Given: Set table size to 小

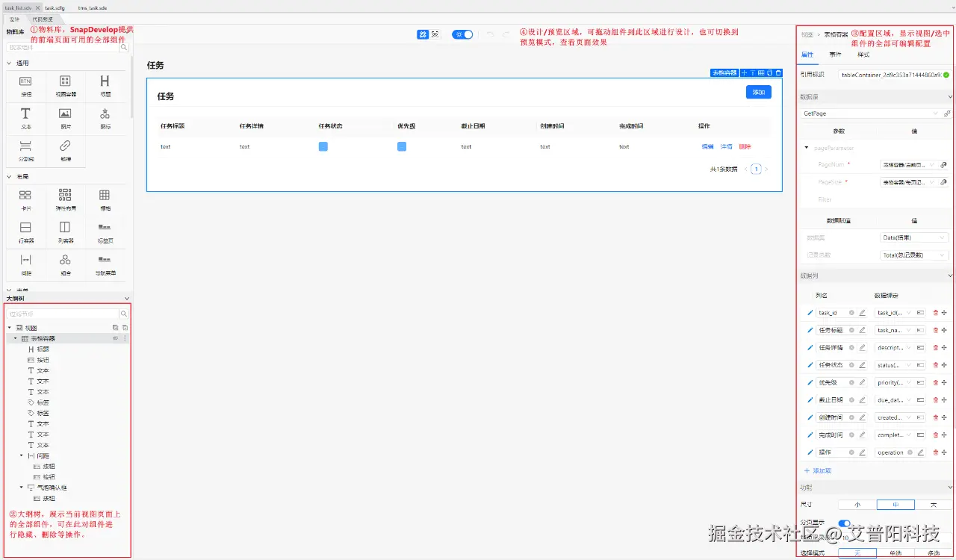Looking at the screenshot, I should [x=857, y=505].
